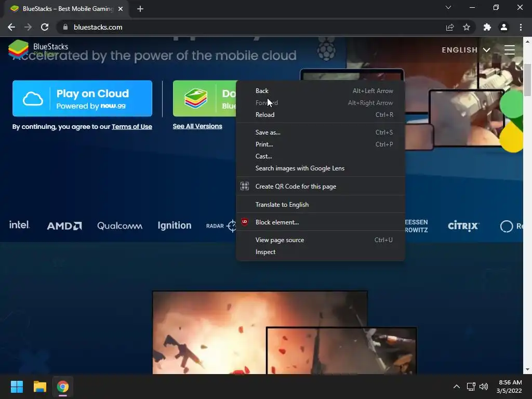Click the network icon in the system tray

click(471, 387)
